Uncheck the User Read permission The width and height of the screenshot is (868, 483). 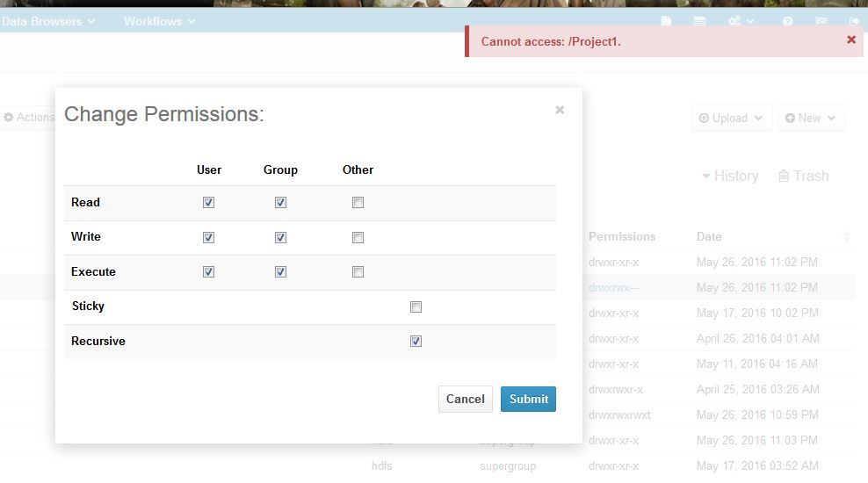(208, 202)
